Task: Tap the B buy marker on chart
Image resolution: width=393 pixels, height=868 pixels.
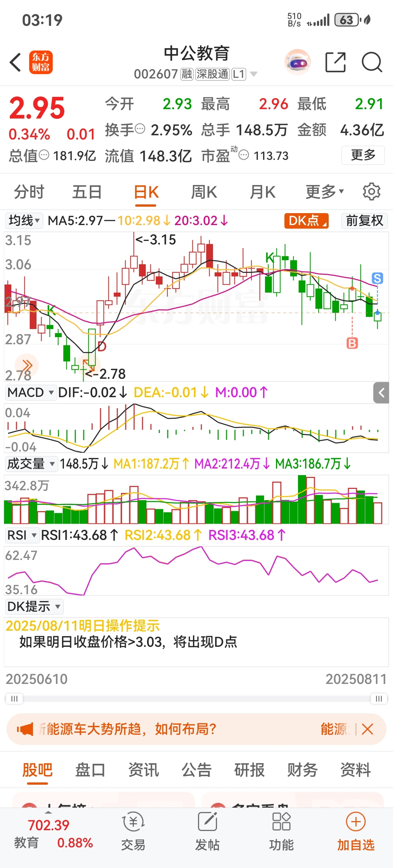Action: click(x=352, y=343)
